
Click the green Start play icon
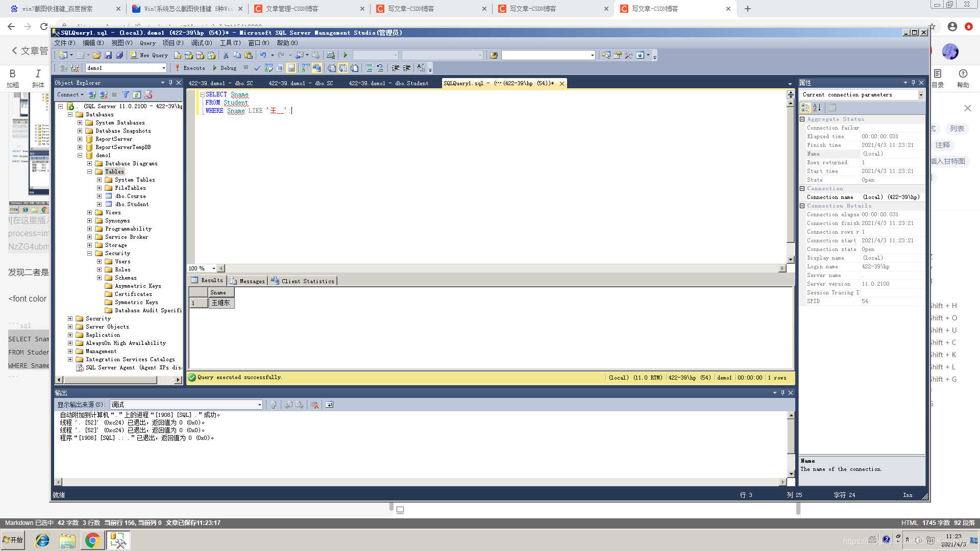[345, 55]
